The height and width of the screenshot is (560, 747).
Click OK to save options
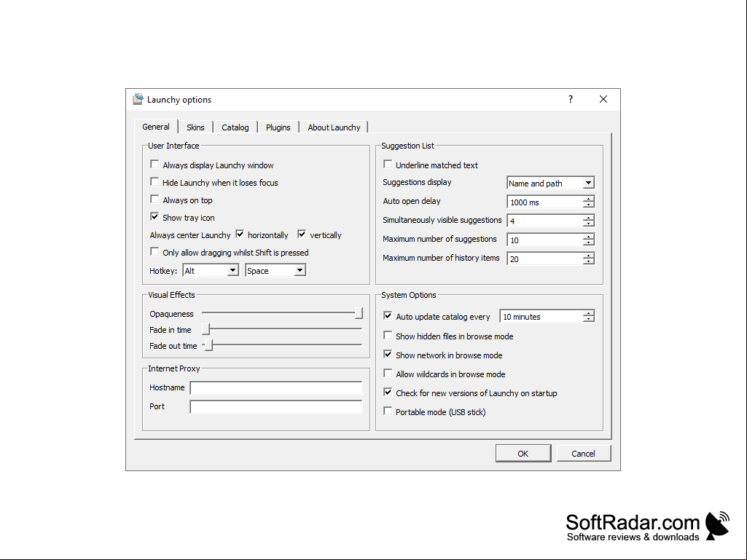[523, 454]
